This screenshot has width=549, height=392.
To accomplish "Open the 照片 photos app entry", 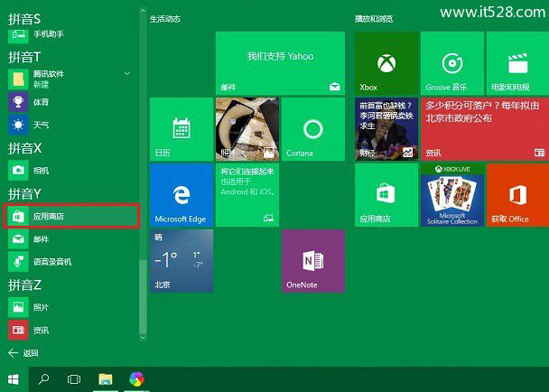I will coord(70,307).
